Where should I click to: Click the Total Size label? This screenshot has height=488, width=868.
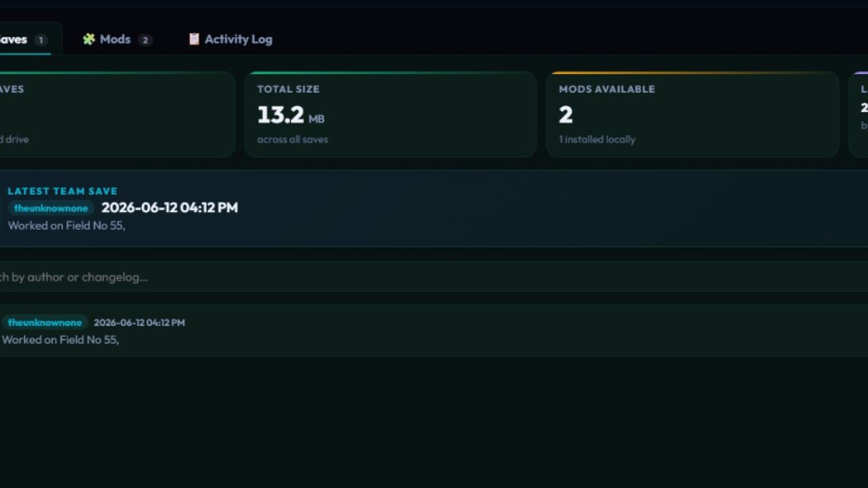point(288,89)
